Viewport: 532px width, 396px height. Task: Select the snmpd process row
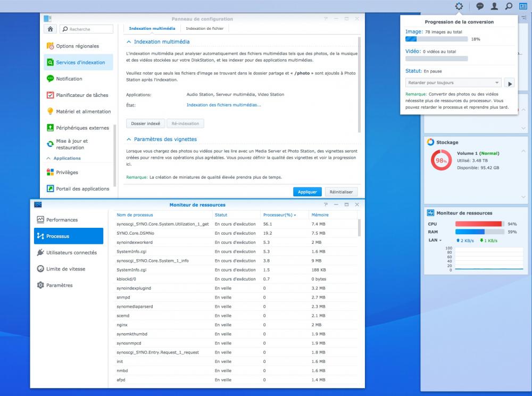point(236,297)
